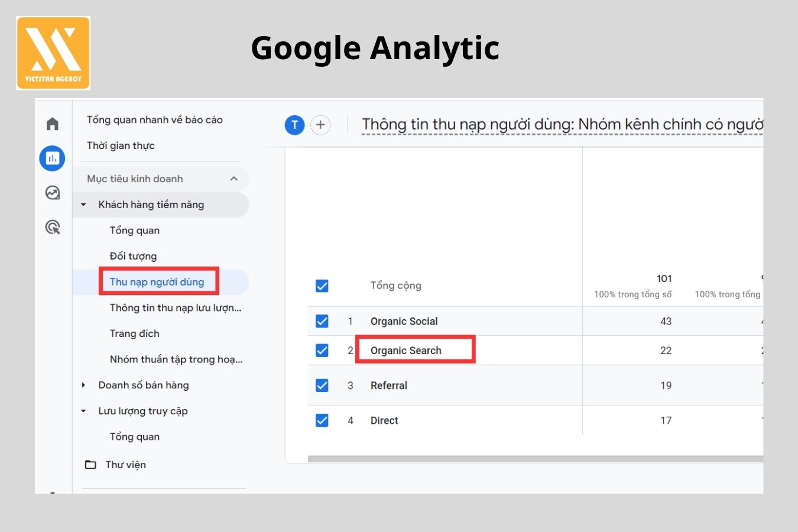
Task: Collapse the Mục tiêu kinh doanh section
Action: point(234,179)
